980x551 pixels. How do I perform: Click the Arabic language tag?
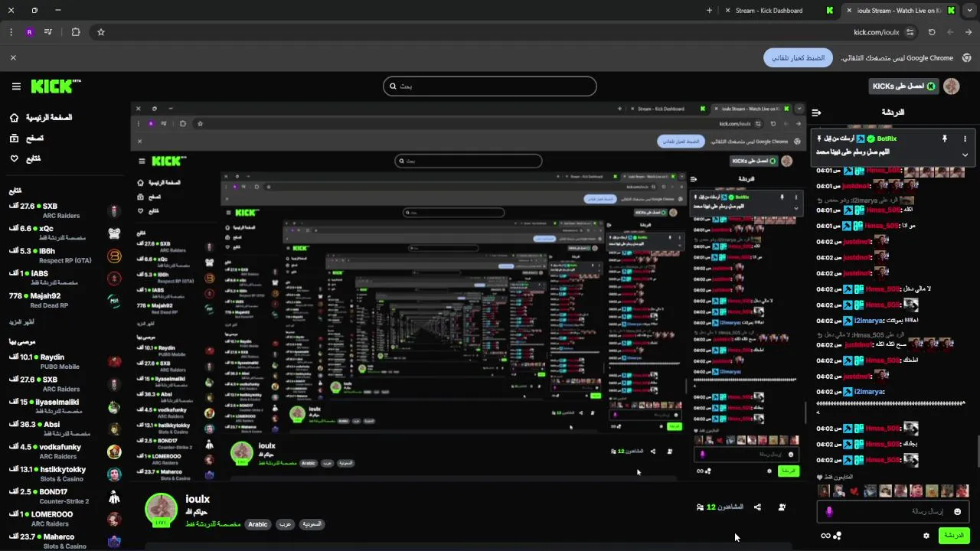(258, 524)
